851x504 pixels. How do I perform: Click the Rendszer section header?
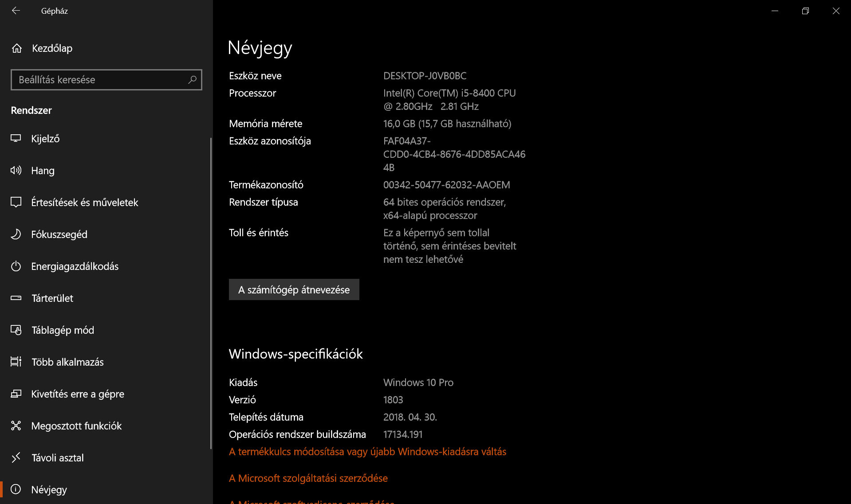point(31,110)
